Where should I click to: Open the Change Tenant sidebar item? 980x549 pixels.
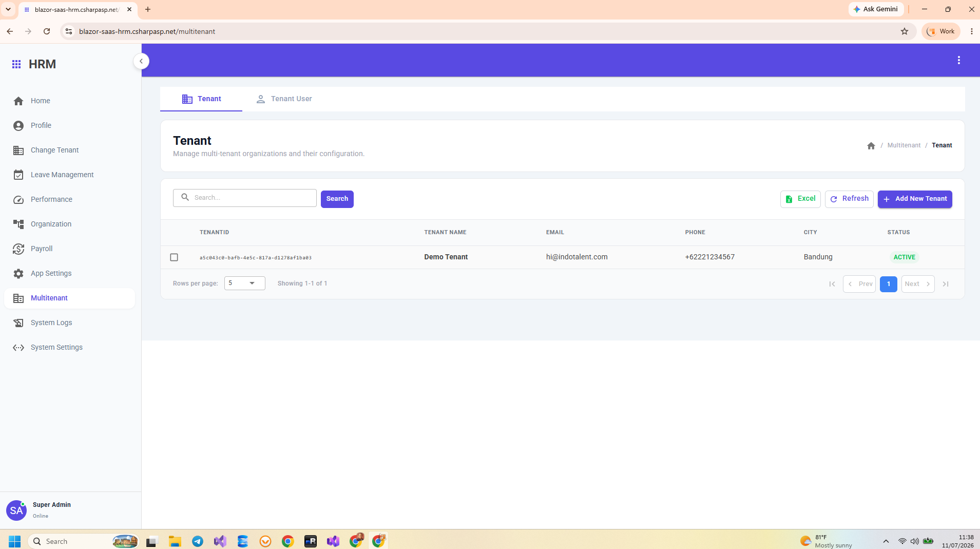[69, 150]
